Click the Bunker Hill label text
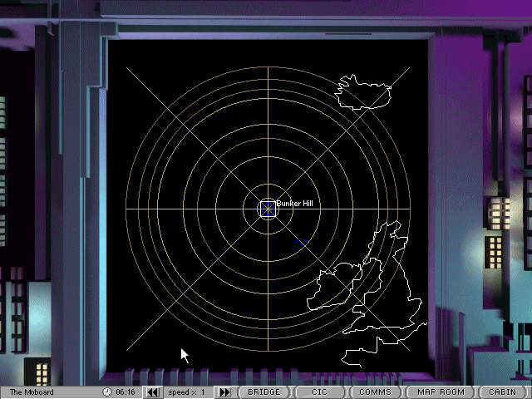This screenshot has width=532, height=399. point(294,204)
